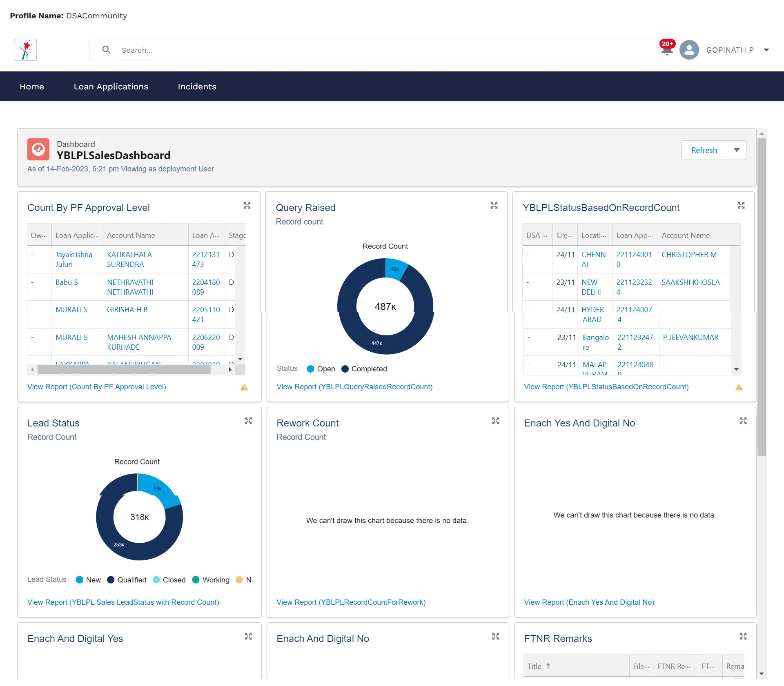Open CHRISTOPHER M account link
Viewport: 784px width, 686px height.
point(689,255)
